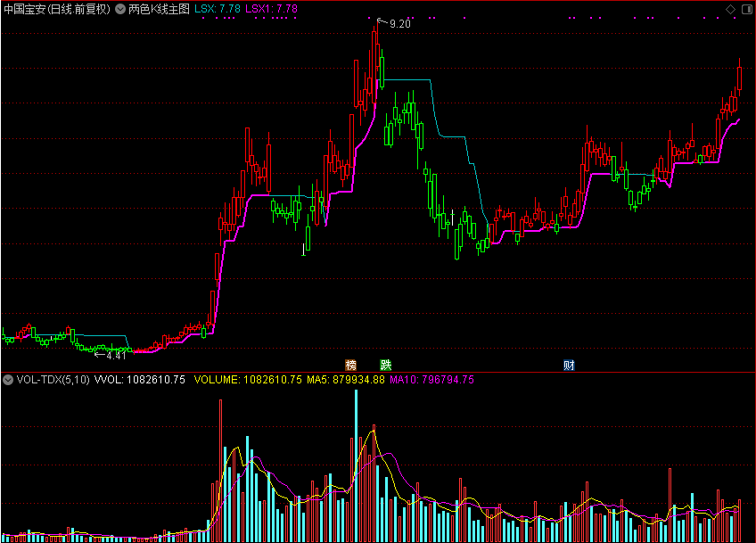Click the 两色K线主图 indicator name
The height and width of the screenshot is (543, 756).
point(159,9)
